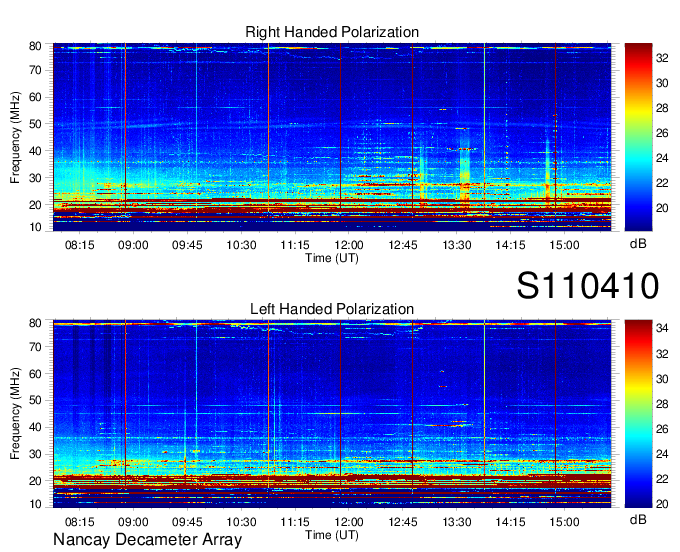The height and width of the screenshot is (552, 680).
Task: Click the 14:15 tick under Right Handed plot
Action: click(x=510, y=245)
